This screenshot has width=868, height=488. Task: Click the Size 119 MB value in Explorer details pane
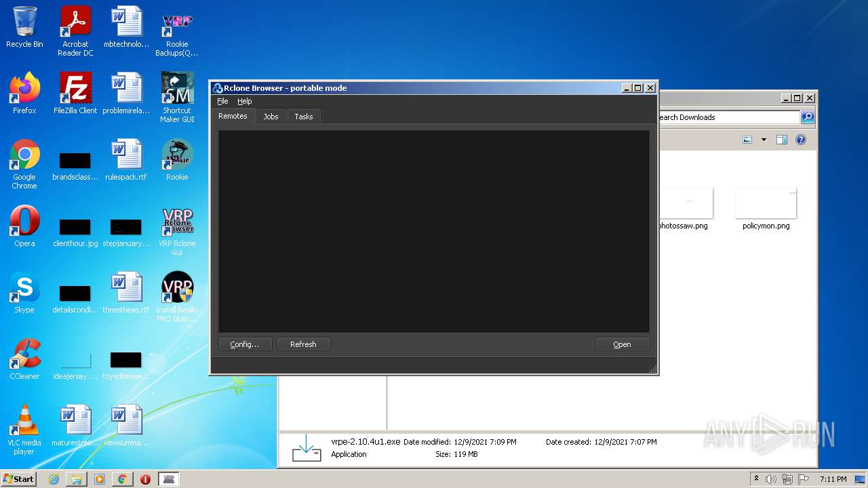(465, 454)
